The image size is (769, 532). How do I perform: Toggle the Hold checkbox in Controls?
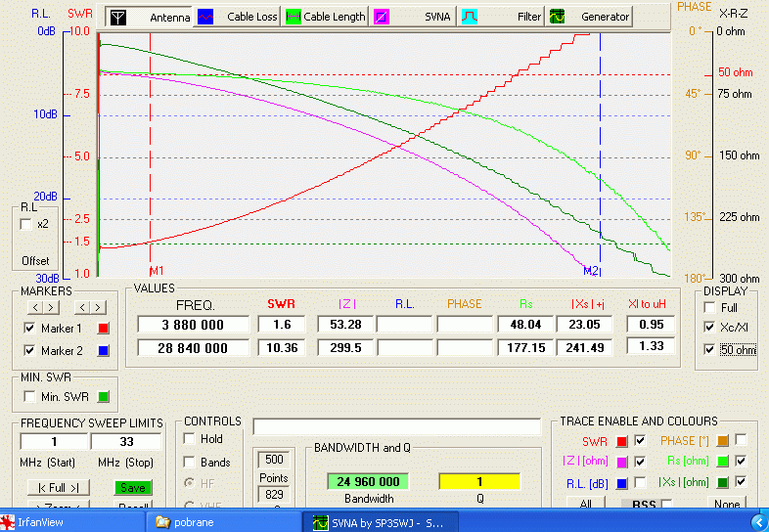pyautogui.click(x=190, y=439)
